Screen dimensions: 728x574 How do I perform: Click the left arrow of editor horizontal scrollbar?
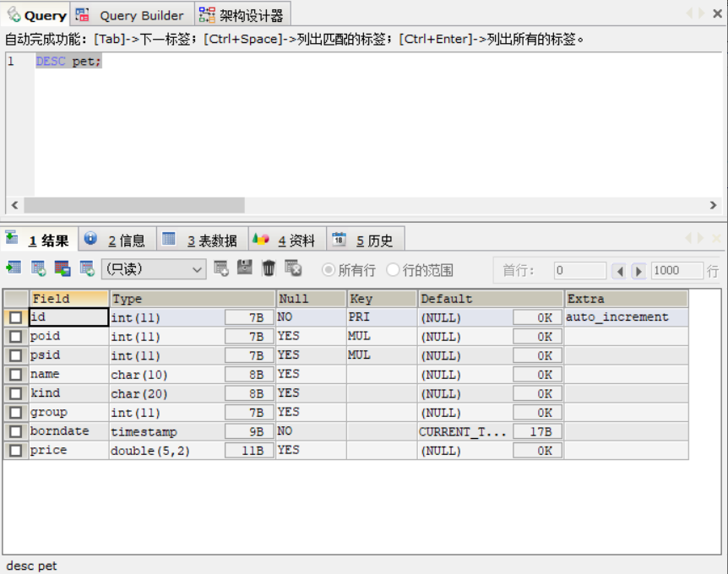(15, 205)
